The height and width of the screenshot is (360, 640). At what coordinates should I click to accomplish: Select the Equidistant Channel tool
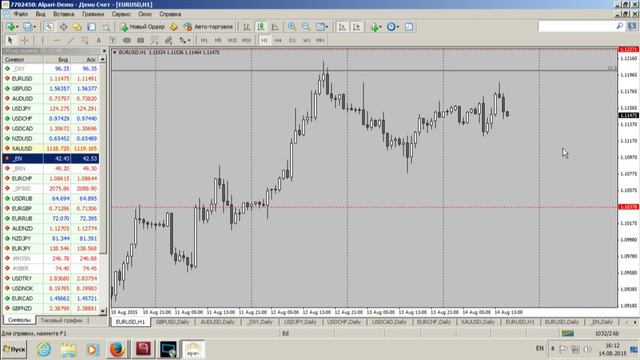pos(84,40)
